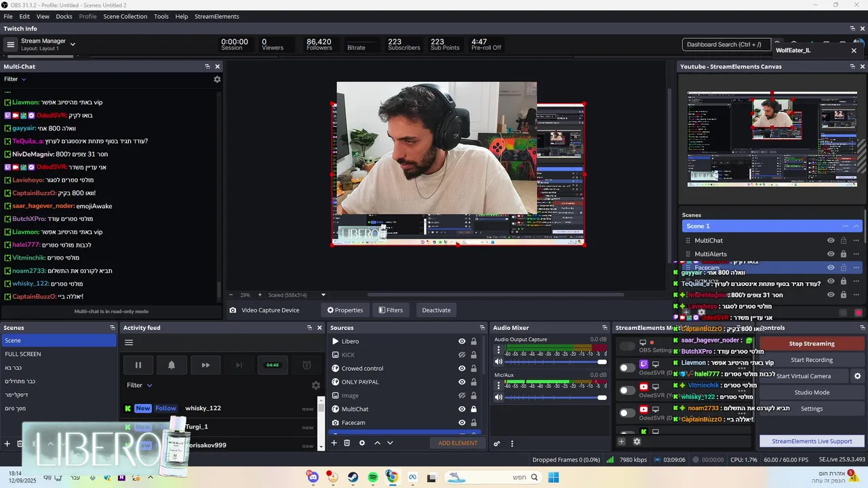The image size is (868, 488).
Task: Hide the ONLY PAYPAL source
Action: pyautogui.click(x=462, y=382)
